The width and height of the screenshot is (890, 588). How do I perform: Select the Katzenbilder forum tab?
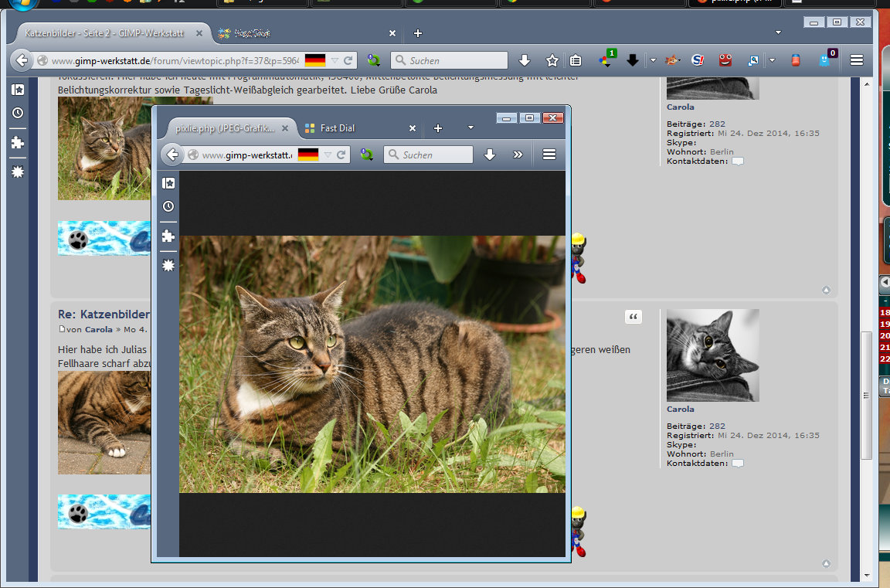(104, 33)
